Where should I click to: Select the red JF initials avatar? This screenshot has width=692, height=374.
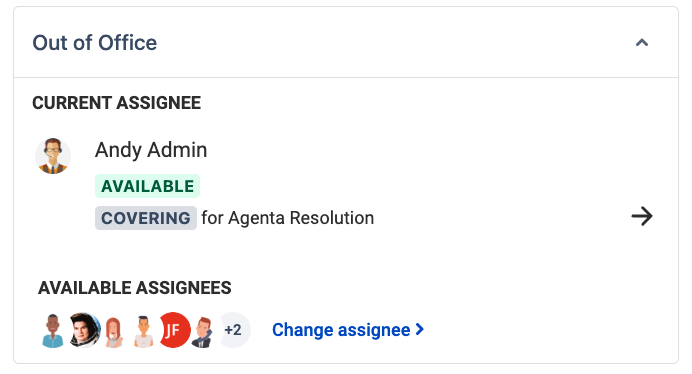174,330
